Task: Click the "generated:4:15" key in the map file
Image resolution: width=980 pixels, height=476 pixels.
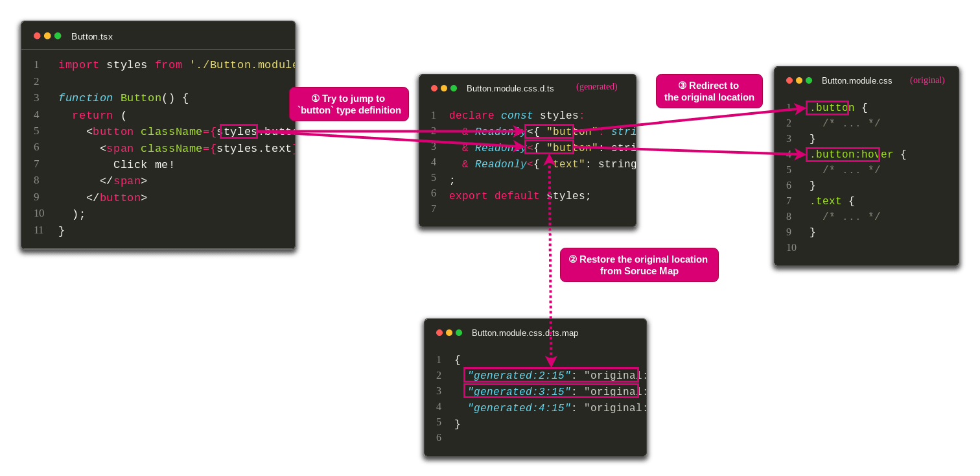Action: pyautogui.click(x=519, y=408)
